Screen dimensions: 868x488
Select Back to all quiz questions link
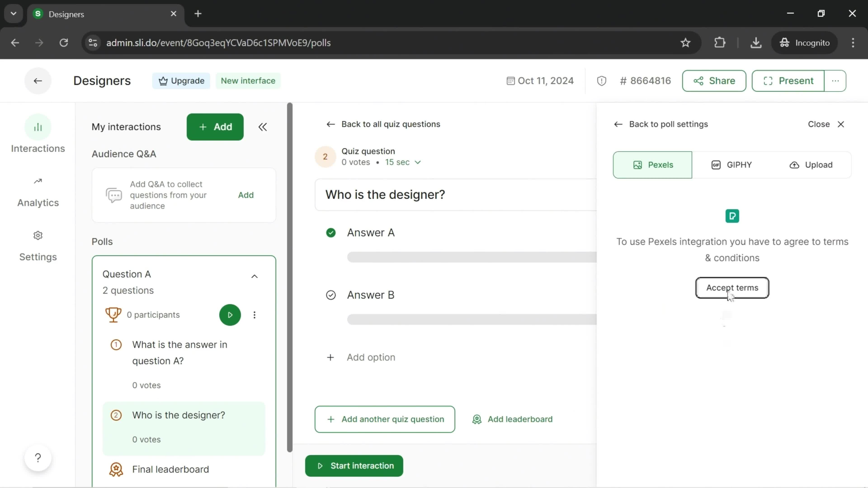coord(384,124)
